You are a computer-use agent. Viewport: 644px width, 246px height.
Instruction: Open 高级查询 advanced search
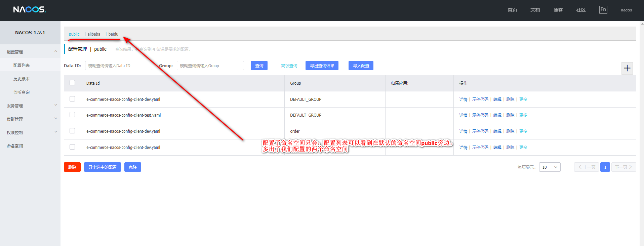point(289,66)
